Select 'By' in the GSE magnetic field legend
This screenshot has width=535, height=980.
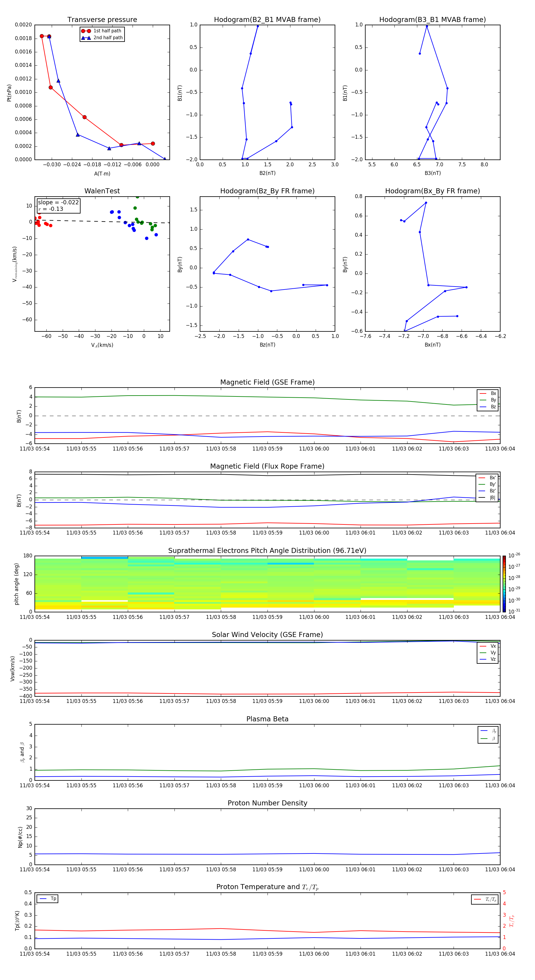point(488,400)
